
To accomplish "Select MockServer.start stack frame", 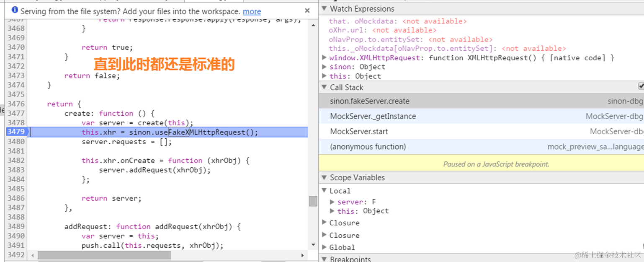I will [481, 131].
